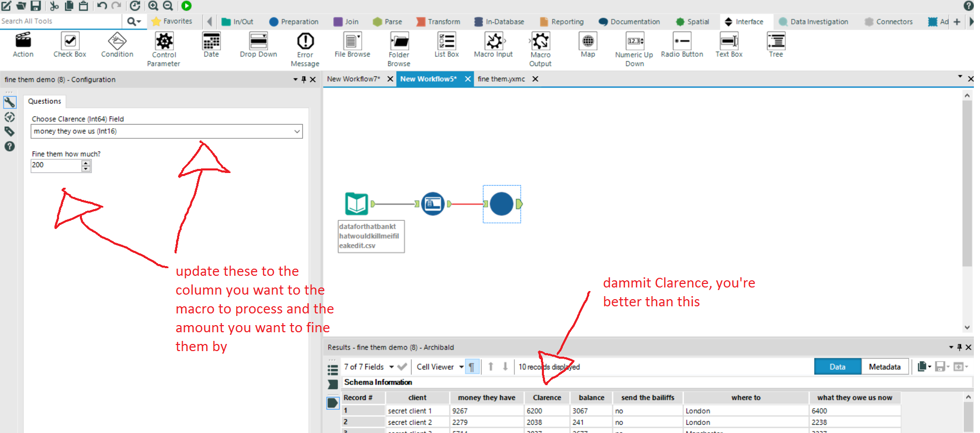Run the workflow with the green play button
The height and width of the screenshot is (433, 980).
(x=186, y=6)
